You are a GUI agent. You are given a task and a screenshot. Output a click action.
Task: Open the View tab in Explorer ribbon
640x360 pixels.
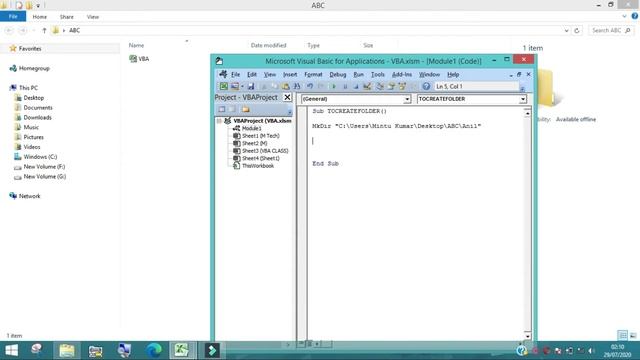point(93,17)
